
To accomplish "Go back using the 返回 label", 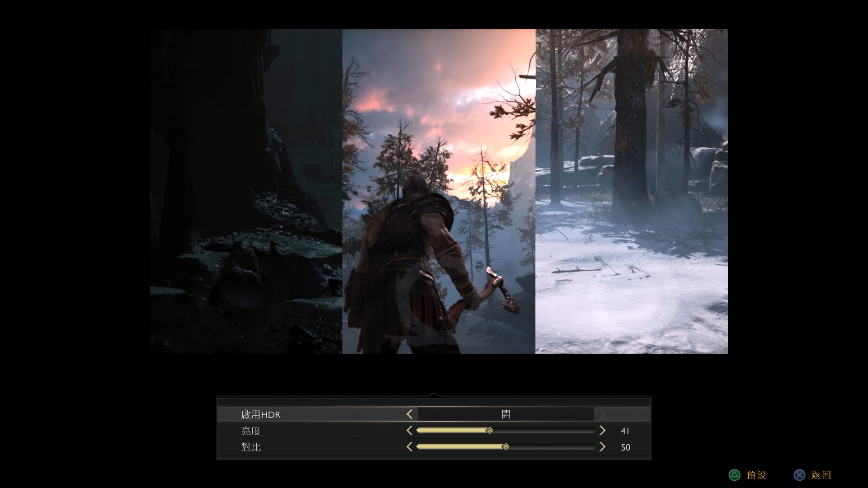I will pos(821,475).
